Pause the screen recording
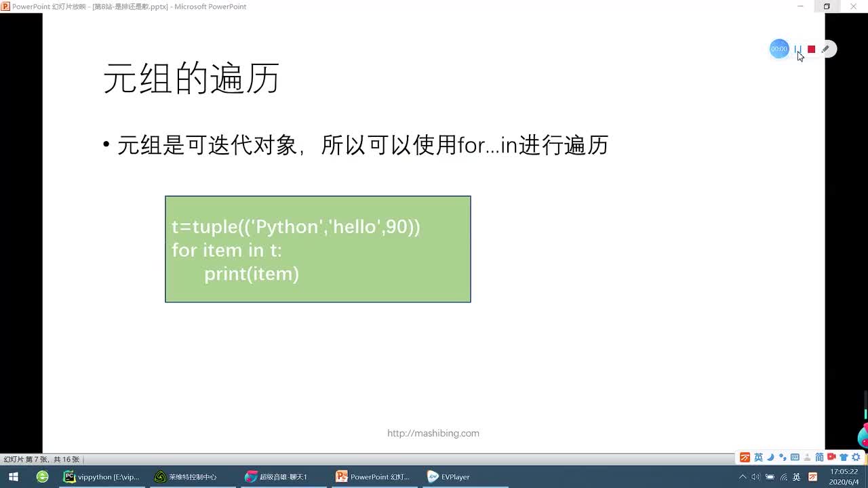 798,49
